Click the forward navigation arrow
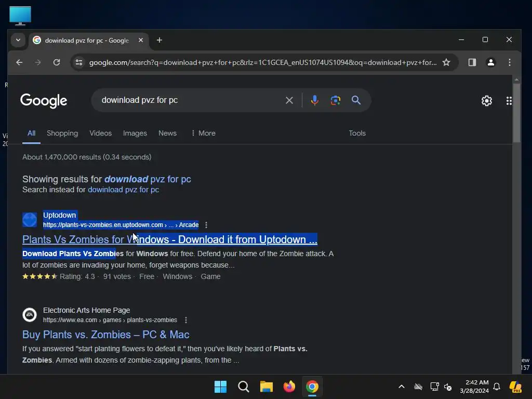The height and width of the screenshot is (399, 532). [x=38, y=62]
